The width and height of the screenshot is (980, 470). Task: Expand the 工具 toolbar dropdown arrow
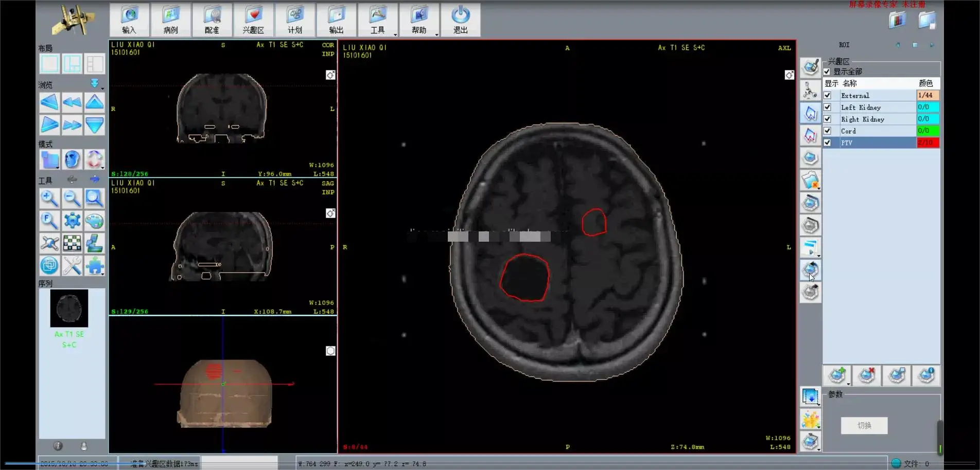click(394, 35)
